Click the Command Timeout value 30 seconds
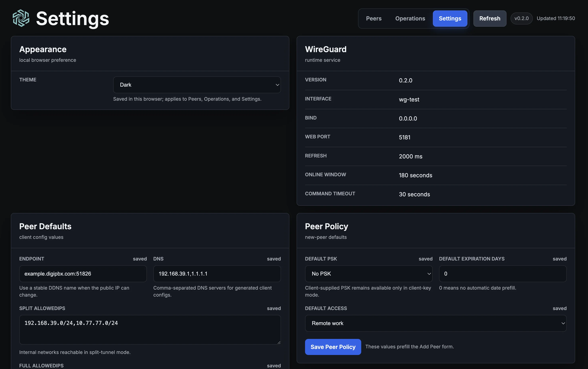This screenshot has height=369, width=588. (414, 194)
